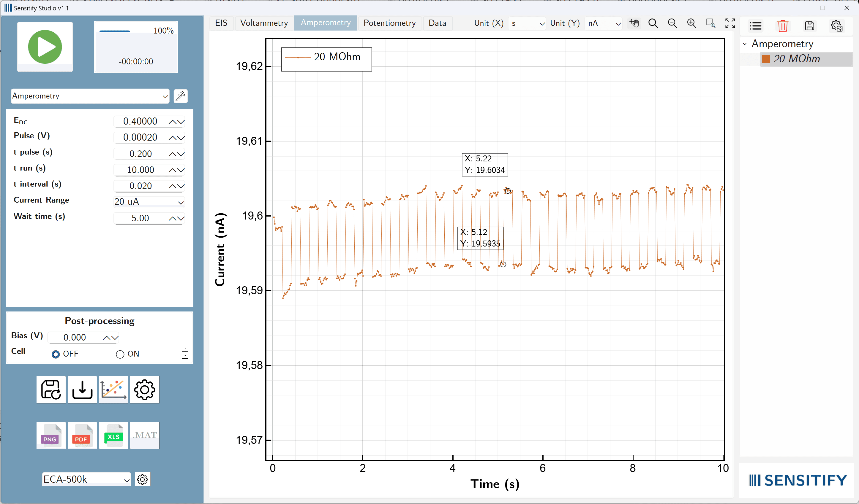Open the Unit (Y) nA dropdown

coord(603,23)
